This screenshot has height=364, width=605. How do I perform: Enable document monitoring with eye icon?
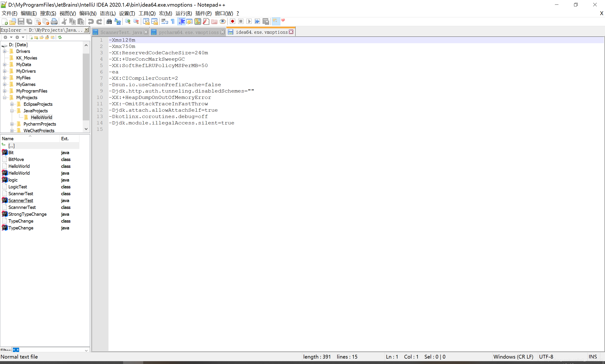click(222, 21)
